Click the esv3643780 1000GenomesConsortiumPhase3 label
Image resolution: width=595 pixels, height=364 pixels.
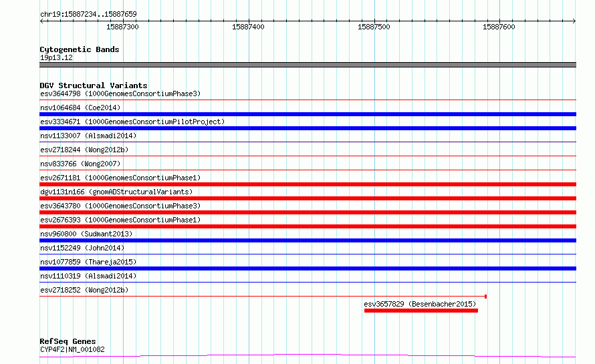(120, 206)
